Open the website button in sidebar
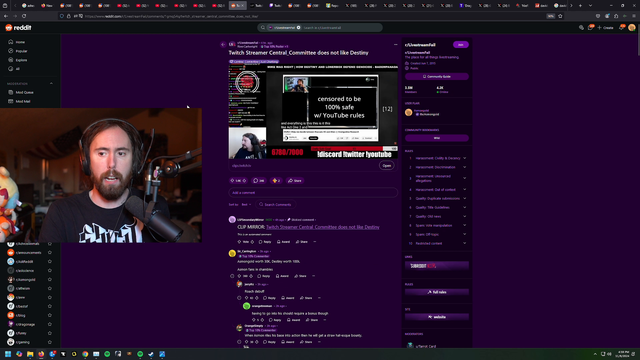 (437, 317)
